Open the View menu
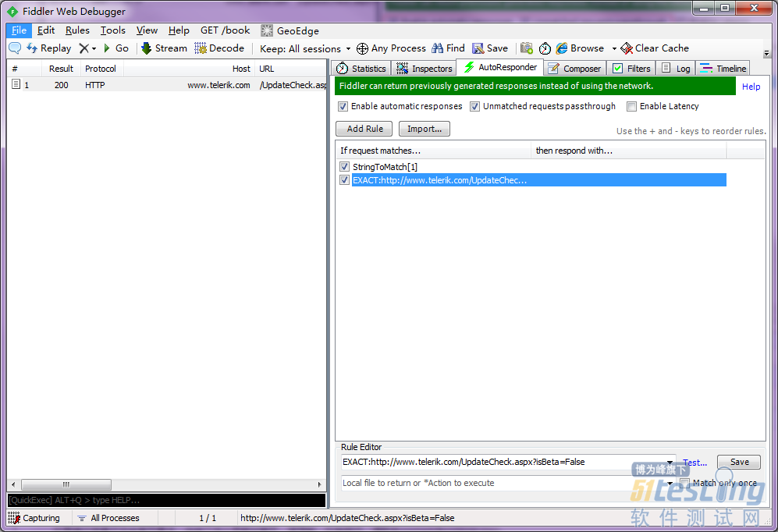 (147, 30)
